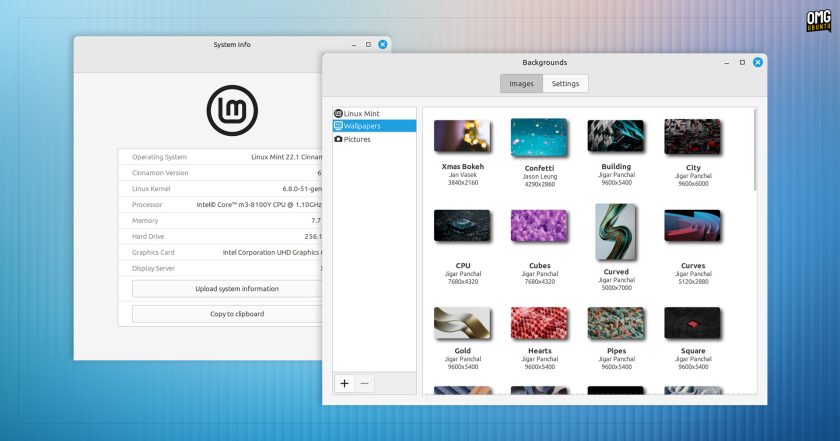Image resolution: width=840 pixels, height=441 pixels.
Task: Click the 'Jason Leung' author text under Confetti
Action: 539,176
